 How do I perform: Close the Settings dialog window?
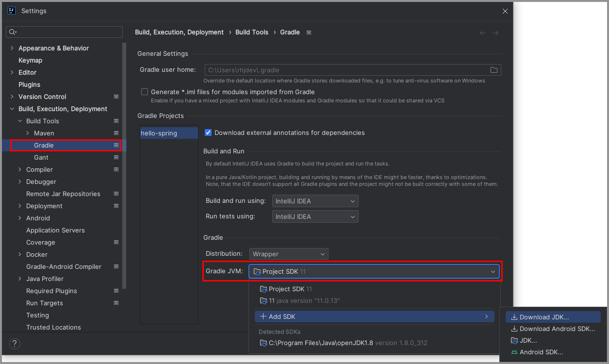pos(505,11)
